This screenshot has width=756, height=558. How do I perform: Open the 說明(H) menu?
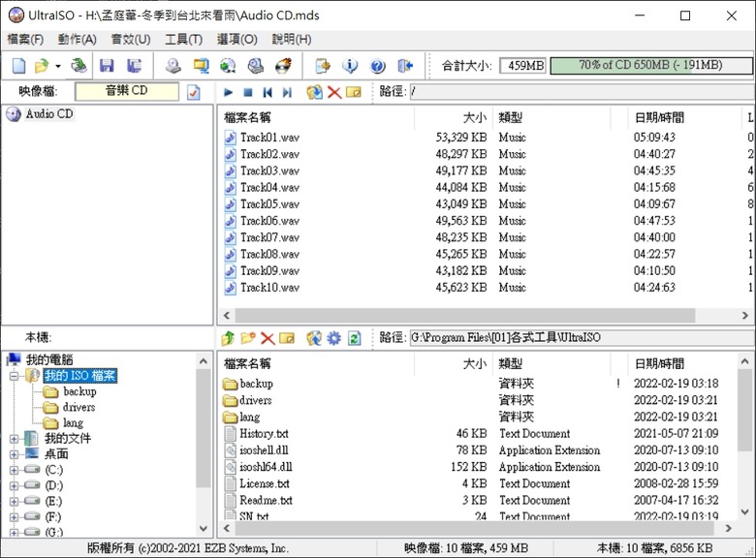point(292,39)
